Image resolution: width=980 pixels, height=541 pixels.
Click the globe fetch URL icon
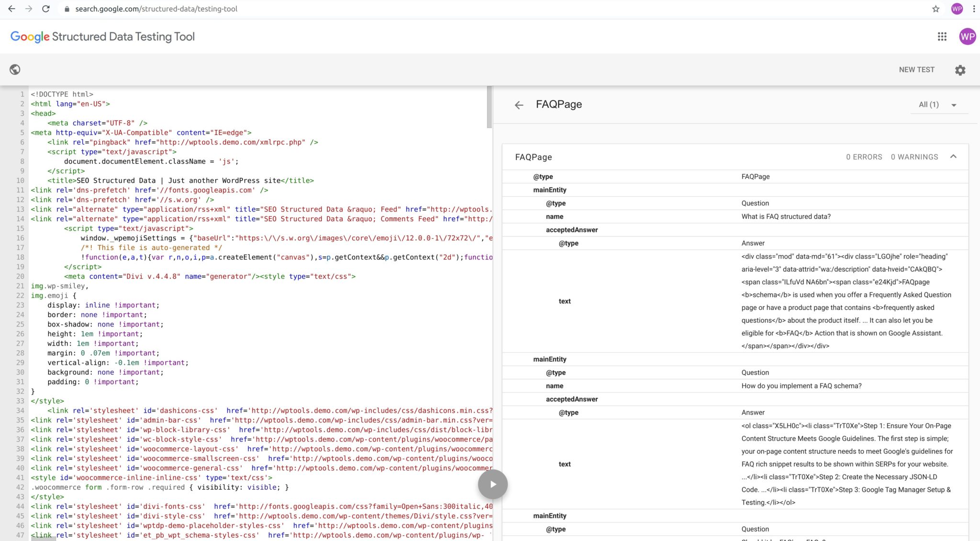tap(15, 69)
